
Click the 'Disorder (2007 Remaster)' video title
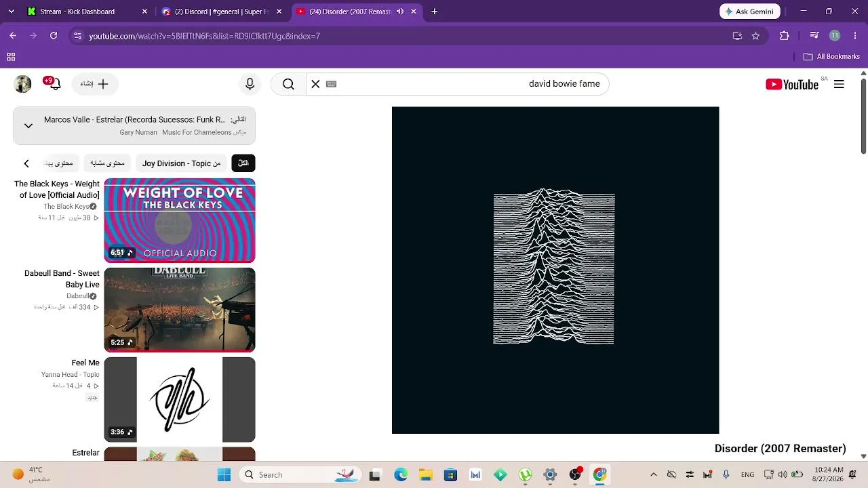pyautogui.click(x=781, y=449)
